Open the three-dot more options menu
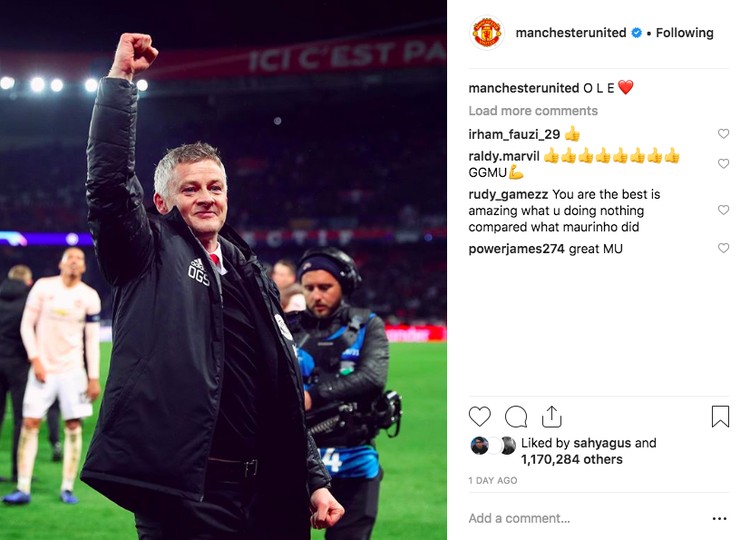This screenshot has width=750, height=540. tap(719, 518)
